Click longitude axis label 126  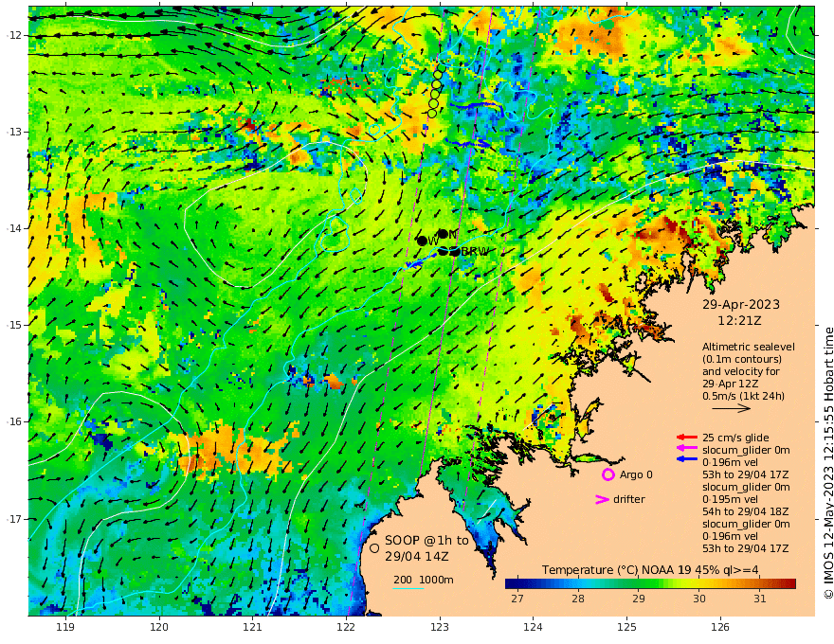click(x=720, y=628)
